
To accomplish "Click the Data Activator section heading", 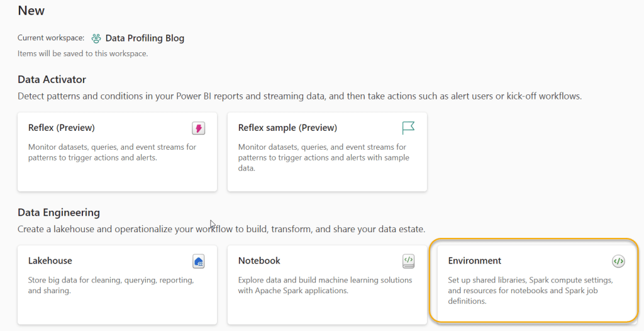I will tap(52, 79).
